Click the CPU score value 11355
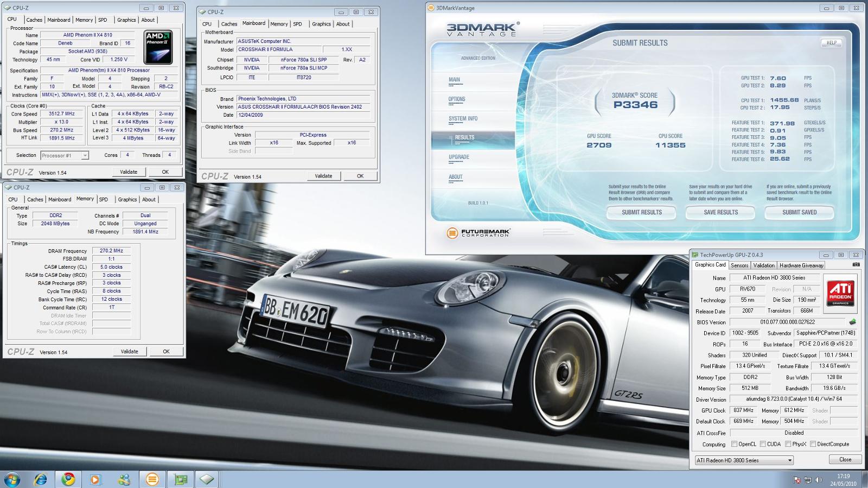 [x=671, y=145]
